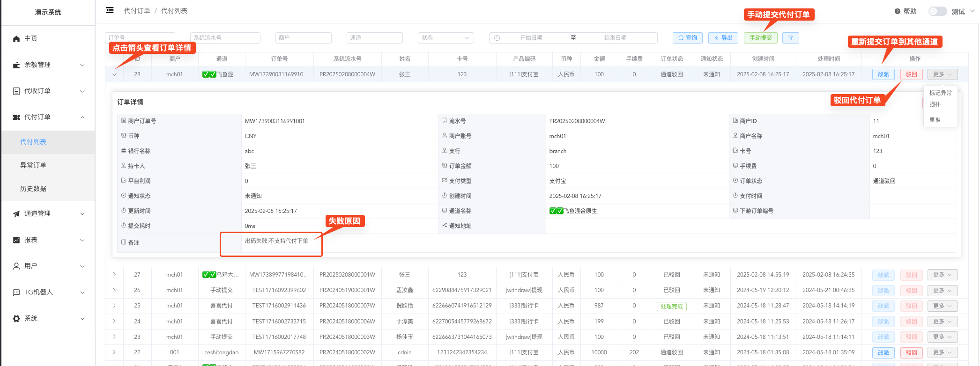Expand details for order row 27
The width and height of the screenshot is (980, 366).
114,275
